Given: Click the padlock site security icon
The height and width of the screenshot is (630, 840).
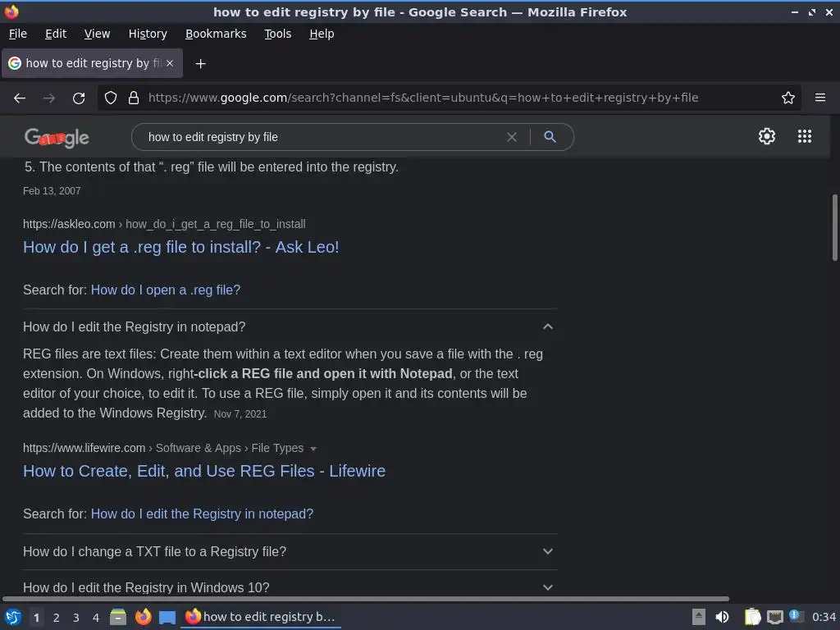Looking at the screenshot, I should 134,98.
